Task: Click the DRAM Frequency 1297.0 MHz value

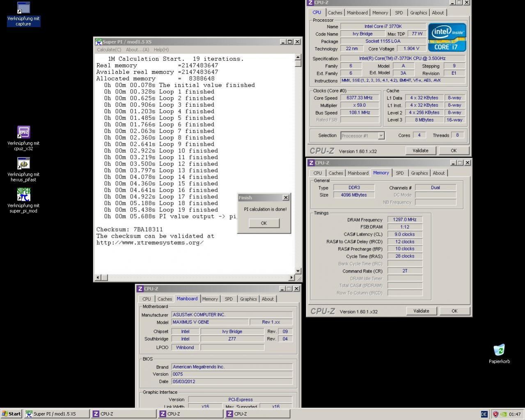Action: (x=405, y=220)
